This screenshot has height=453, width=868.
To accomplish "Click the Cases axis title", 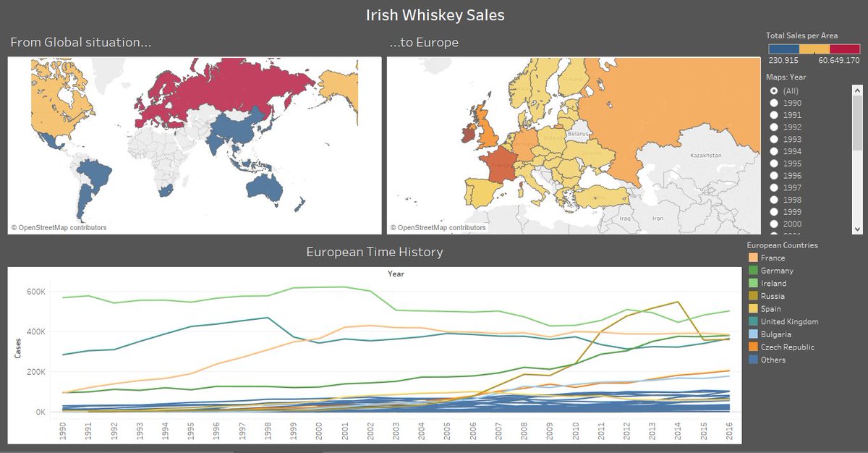I will [x=17, y=348].
